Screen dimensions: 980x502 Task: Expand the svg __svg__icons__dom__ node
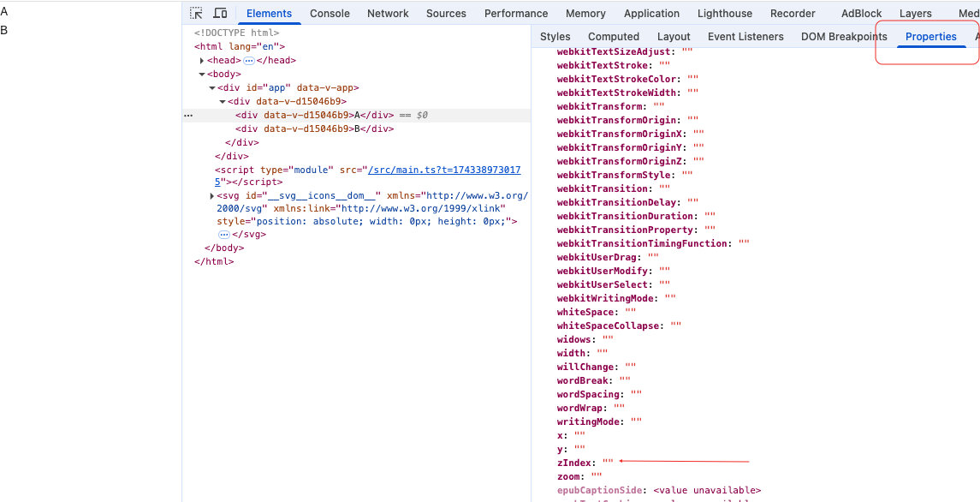point(212,196)
